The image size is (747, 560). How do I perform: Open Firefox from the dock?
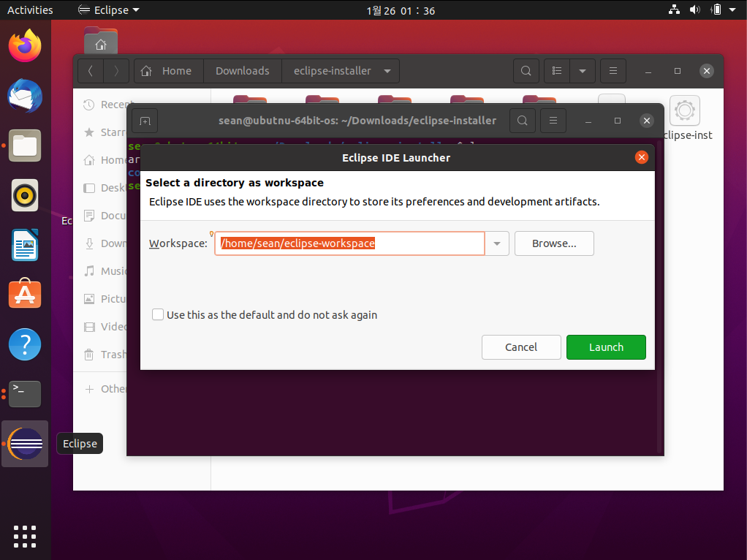(25, 46)
